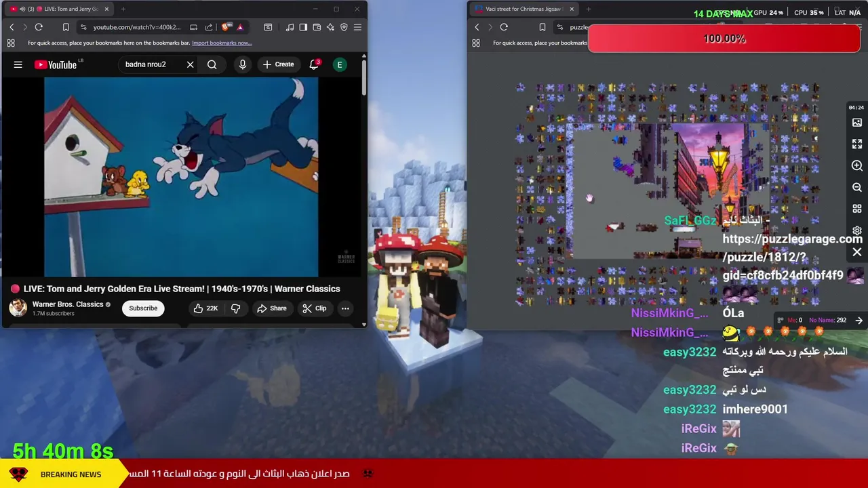This screenshot has width=868, height=488.
Task: Open Brave Wallet icon
Action: (317, 27)
